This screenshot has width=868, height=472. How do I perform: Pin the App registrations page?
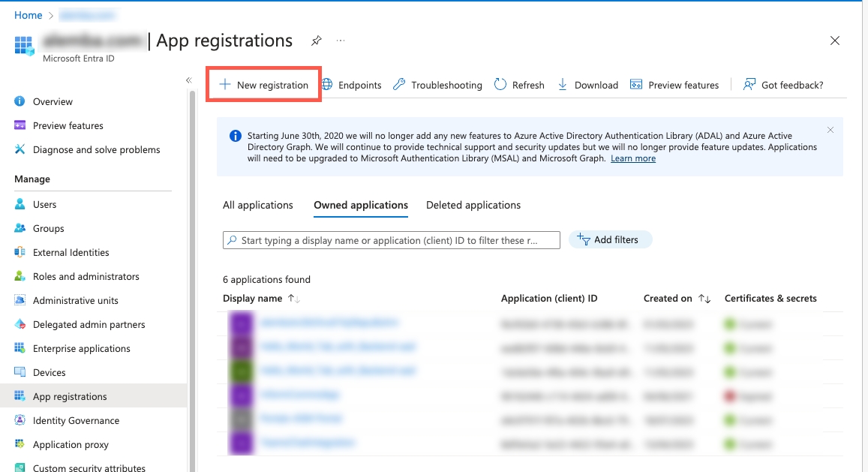316,41
